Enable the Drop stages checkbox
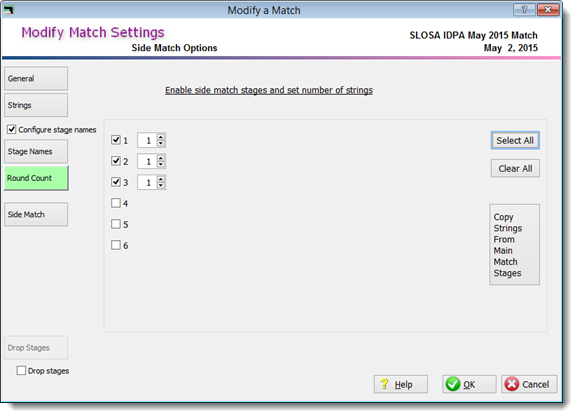Screen dimensions: 578x418 [21, 370]
